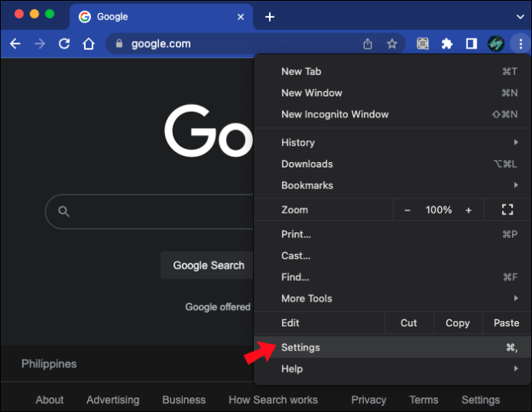Open the Terms footer link
Image resolution: width=532 pixels, height=412 pixels.
coord(424,400)
